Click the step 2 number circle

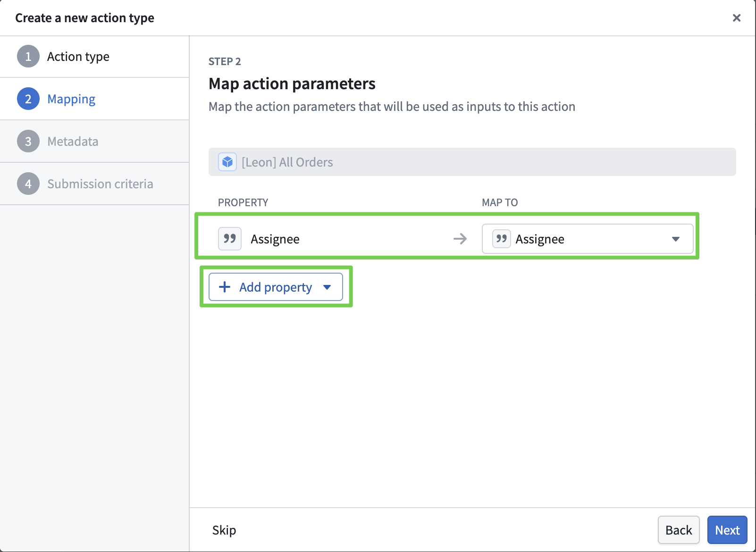28,99
